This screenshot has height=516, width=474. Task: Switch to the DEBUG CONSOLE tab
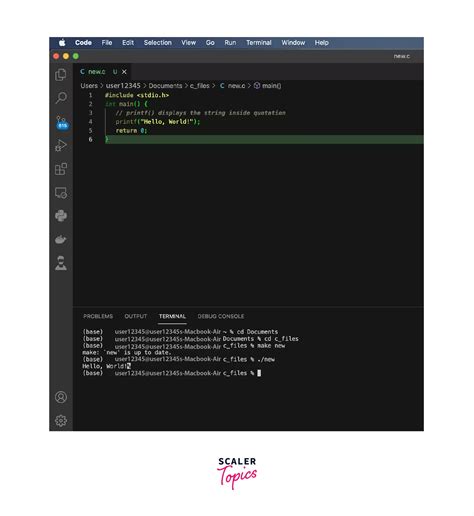(x=221, y=316)
